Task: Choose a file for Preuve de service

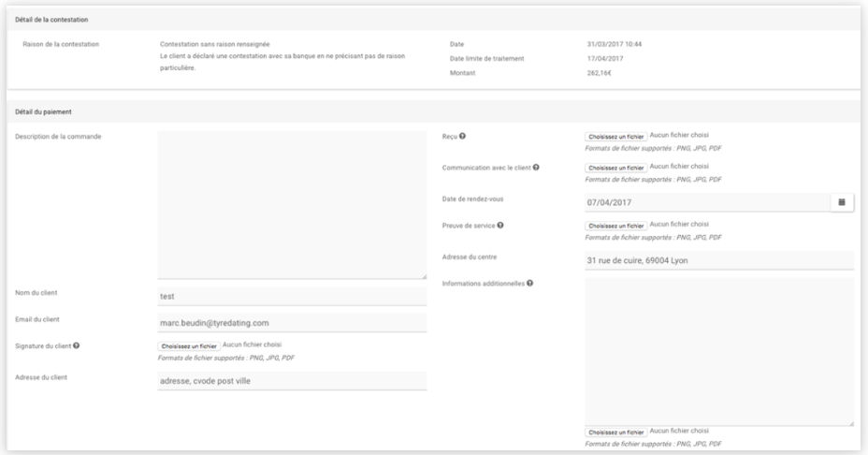Action: pyautogui.click(x=616, y=226)
